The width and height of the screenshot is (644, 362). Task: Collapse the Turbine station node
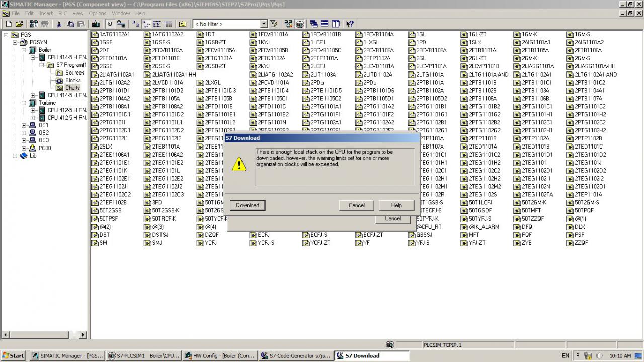[24, 103]
